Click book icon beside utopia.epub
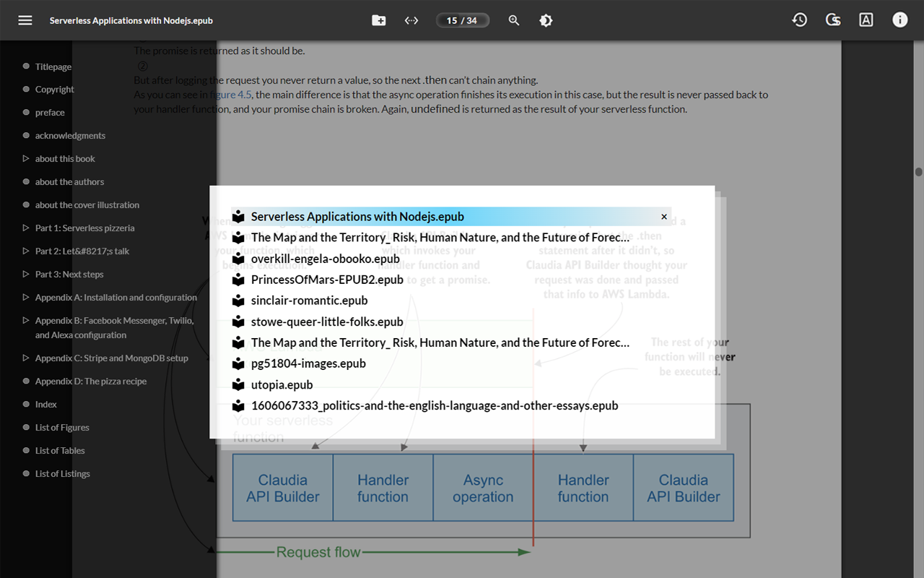The image size is (924, 578). (238, 384)
